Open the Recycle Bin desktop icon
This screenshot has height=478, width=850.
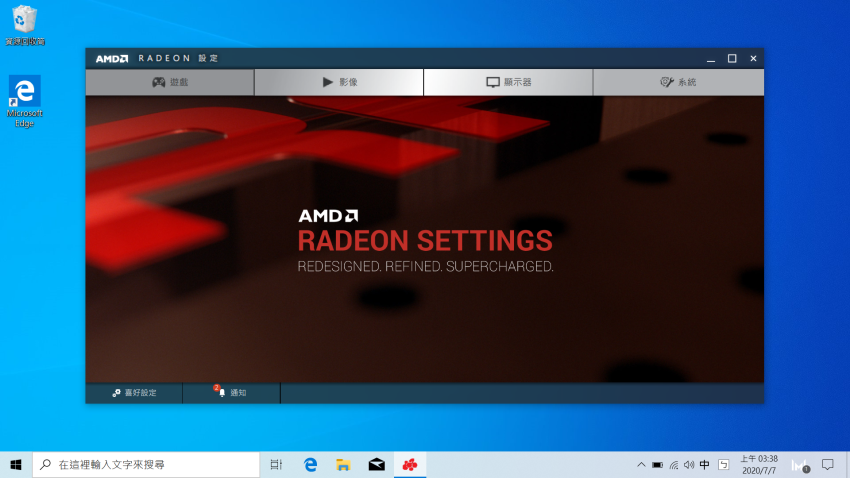tap(24, 25)
